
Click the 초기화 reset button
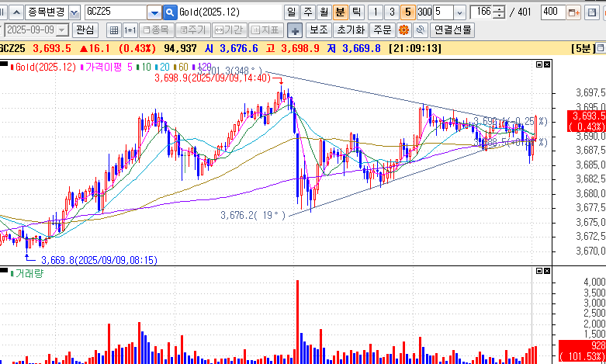(349, 30)
